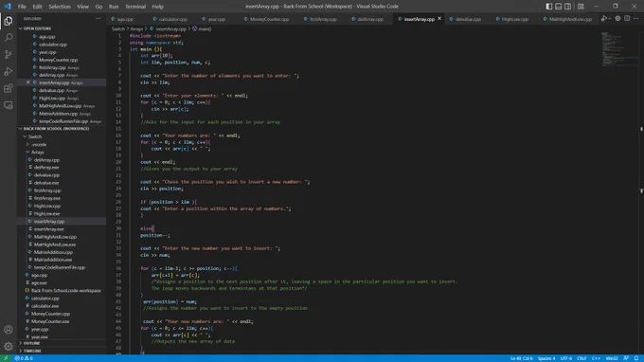Open the Accounts icon in activity bar

click(x=9, y=330)
